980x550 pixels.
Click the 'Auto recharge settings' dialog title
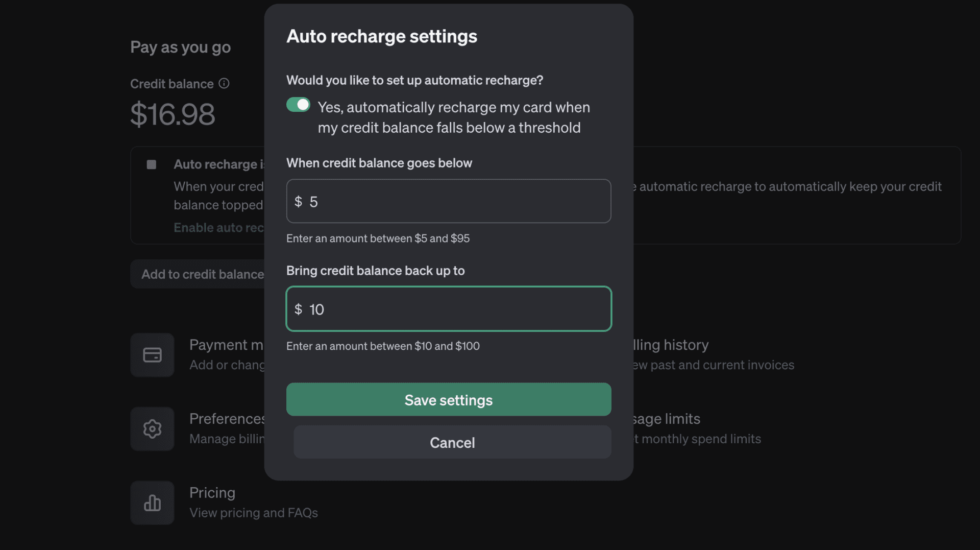tap(382, 36)
